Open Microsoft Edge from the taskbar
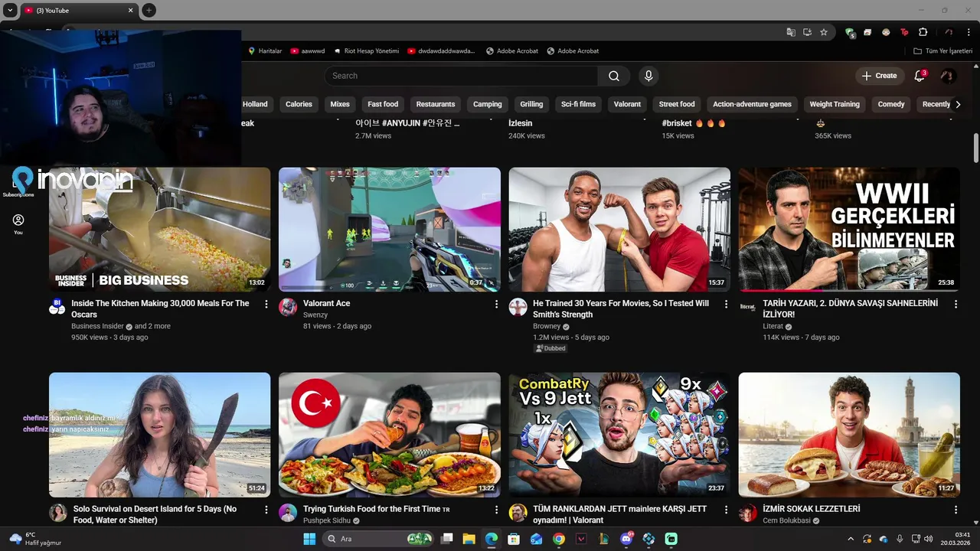 point(491,539)
